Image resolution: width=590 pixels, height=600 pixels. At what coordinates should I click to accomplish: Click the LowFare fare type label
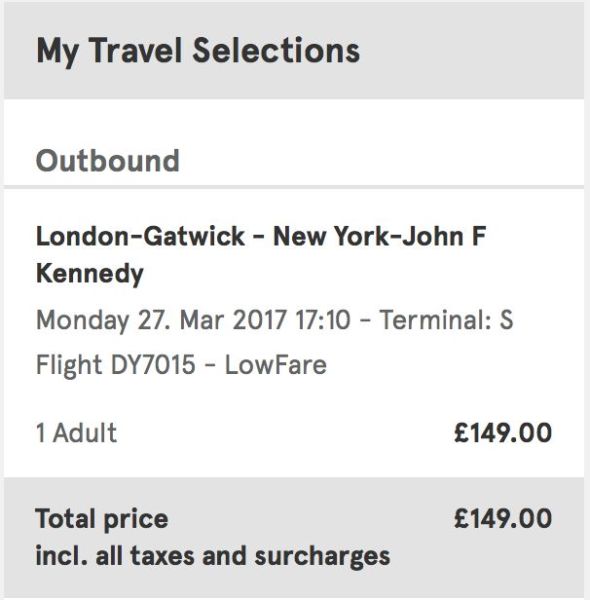pyautogui.click(x=275, y=365)
